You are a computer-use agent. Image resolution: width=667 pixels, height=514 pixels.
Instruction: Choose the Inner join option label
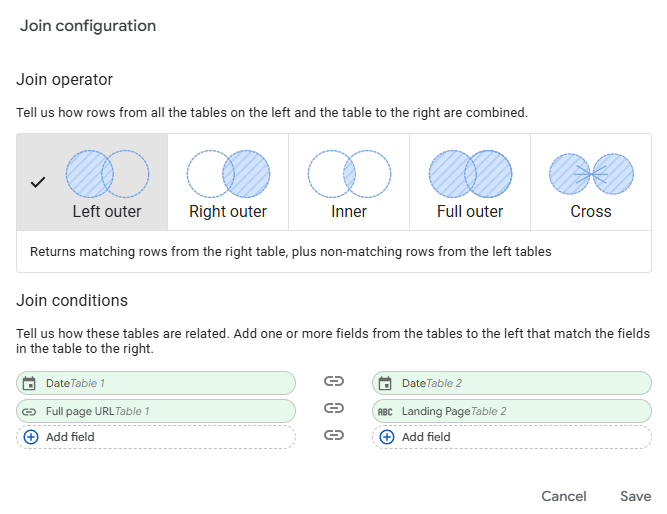pyautogui.click(x=349, y=212)
